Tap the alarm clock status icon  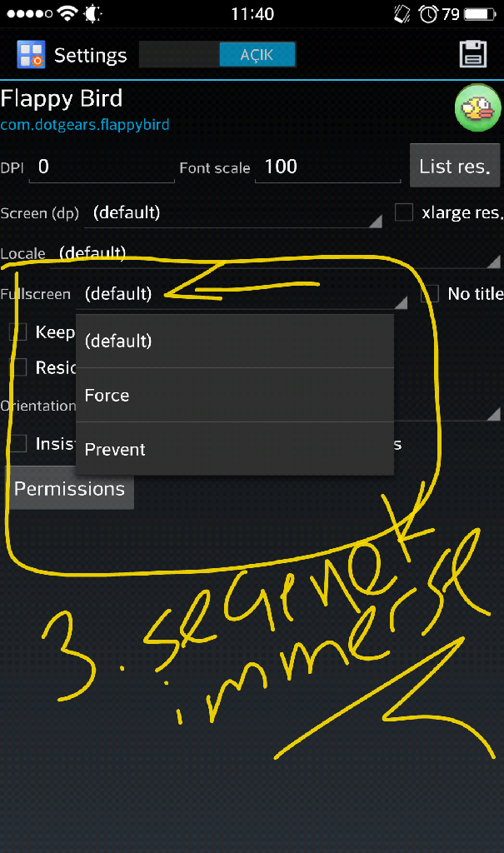(428, 13)
